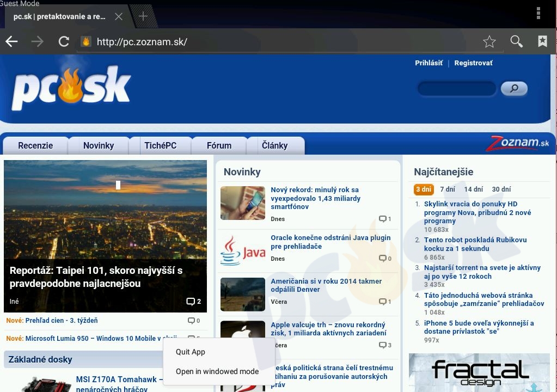Open comments for Prehľad cien article
The image size is (557, 392).
(x=194, y=321)
